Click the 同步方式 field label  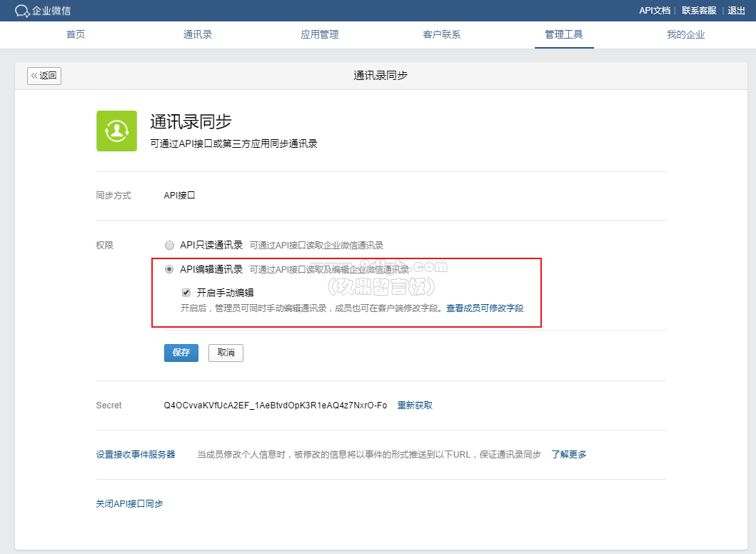(114, 196)
